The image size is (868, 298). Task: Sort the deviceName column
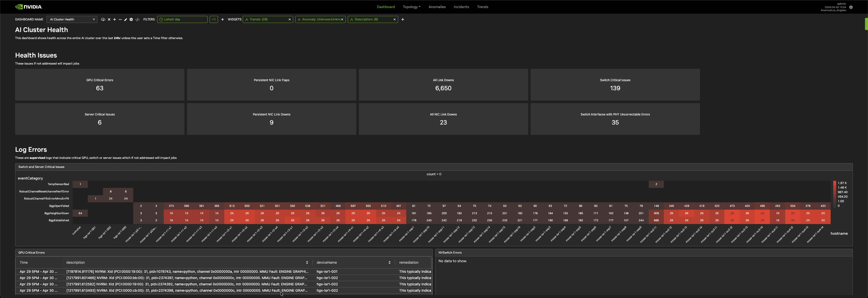point(390,262)
